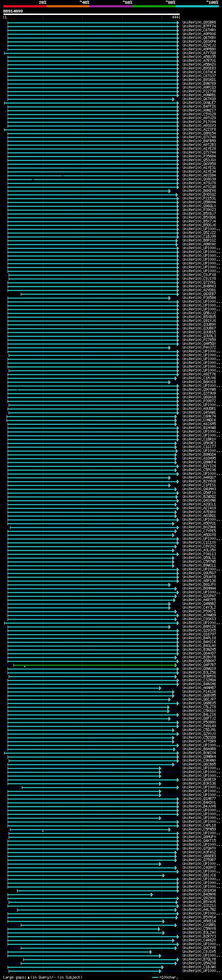222x980 pixels.
Task: Select the UniRef100_B5DGJ6 label
Action: click(x=199, y=225)
